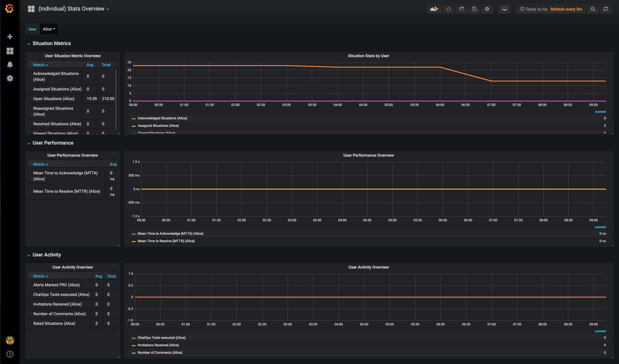Select Open Situations (Alice) row

click(x=72, y=99)
